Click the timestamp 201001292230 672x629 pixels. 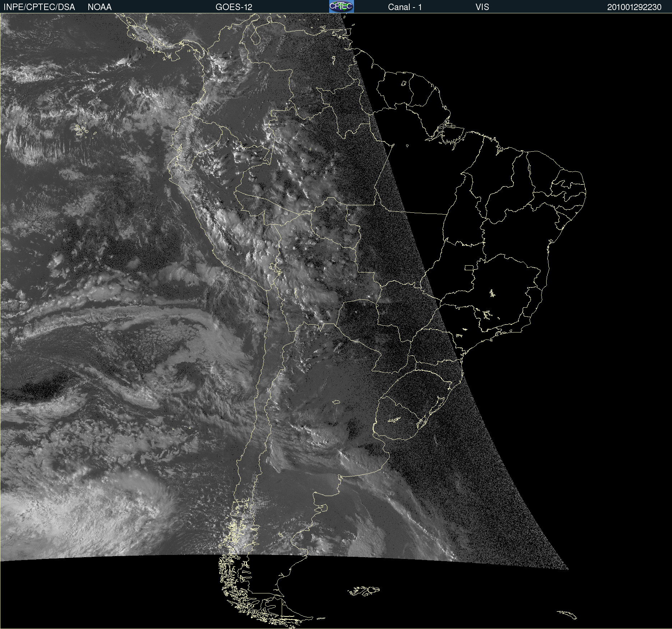click(x=634, y=7)
